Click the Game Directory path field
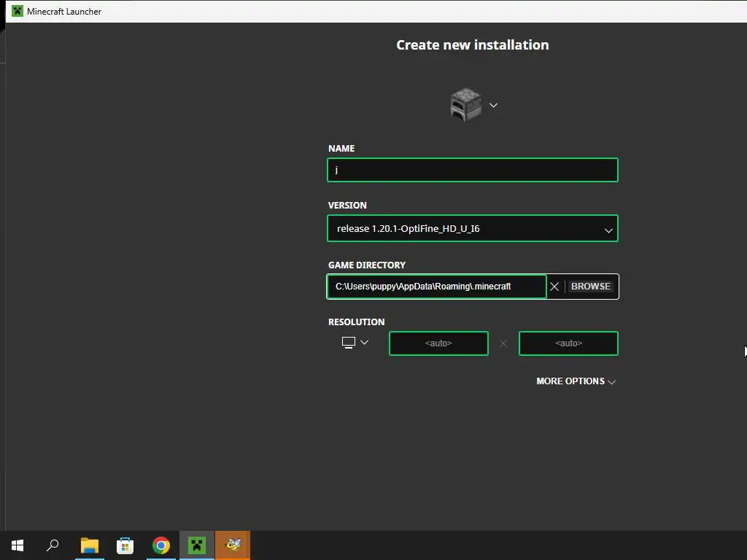 coord(436,287)
